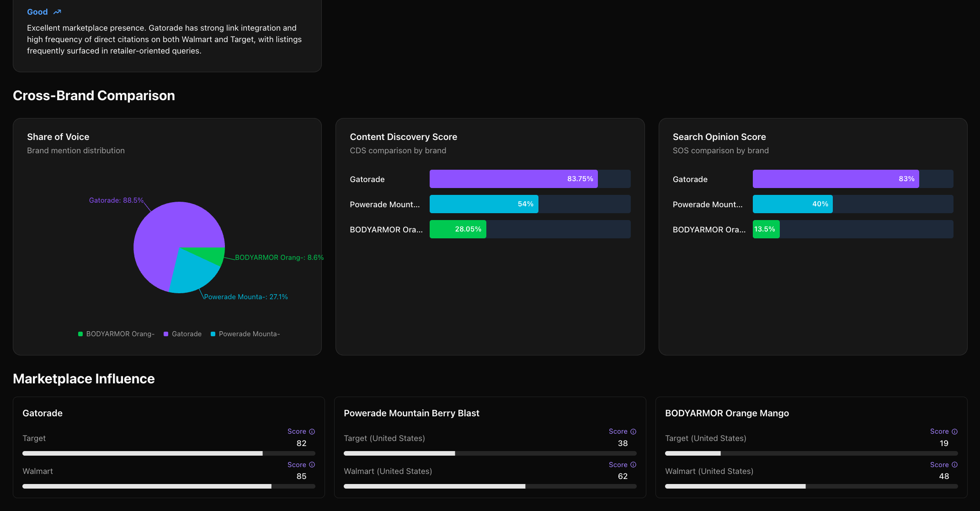
Task: Click info icon for Powerade Walmart score
Action: click(633, 464)
